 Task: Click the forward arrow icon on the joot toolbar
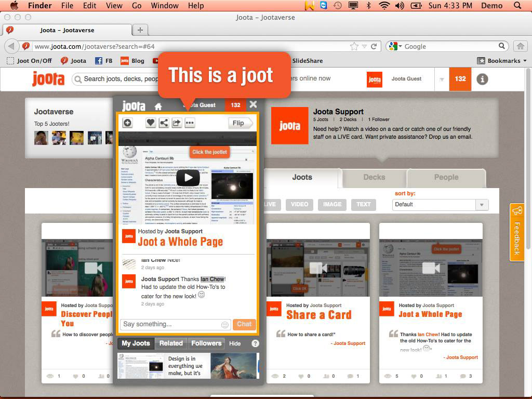[177, 123]
